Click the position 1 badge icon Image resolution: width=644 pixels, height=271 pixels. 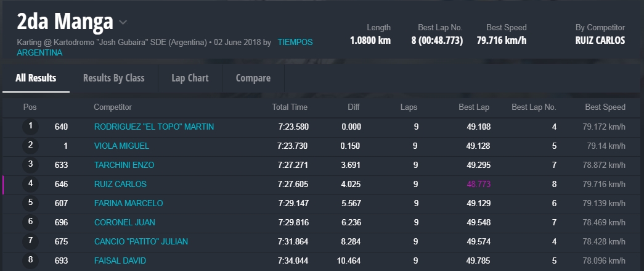pos(30,127)
